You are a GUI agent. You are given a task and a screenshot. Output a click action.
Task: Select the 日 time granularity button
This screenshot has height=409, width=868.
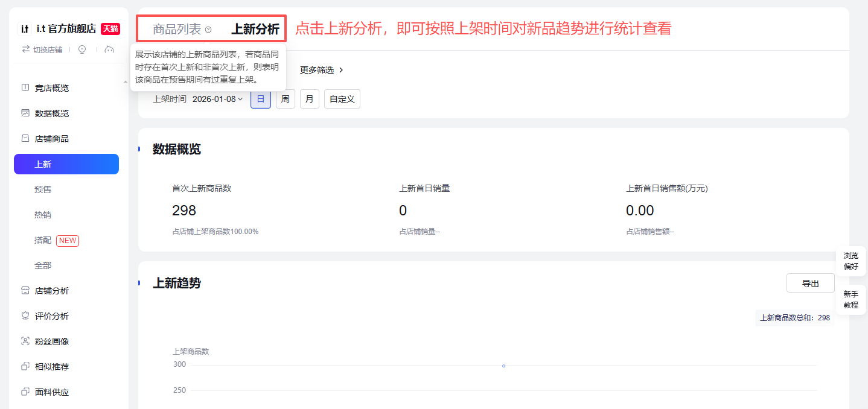pos(261,99)
